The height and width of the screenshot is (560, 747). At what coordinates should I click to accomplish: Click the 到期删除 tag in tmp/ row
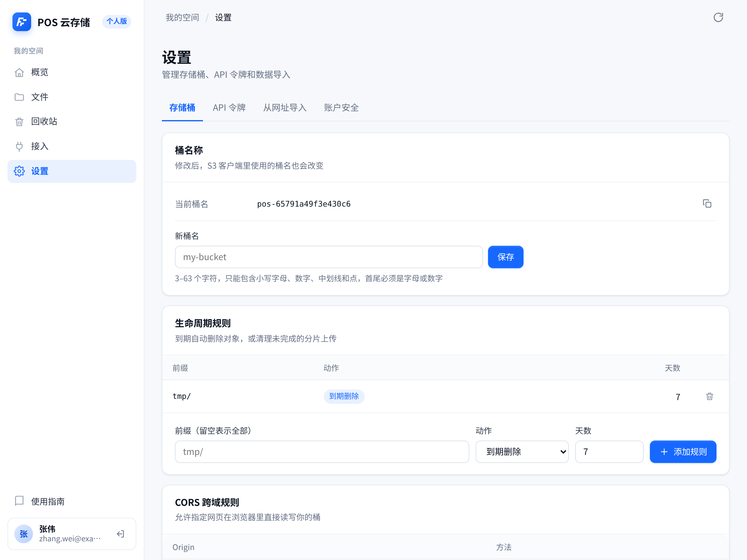click(344, 396)
